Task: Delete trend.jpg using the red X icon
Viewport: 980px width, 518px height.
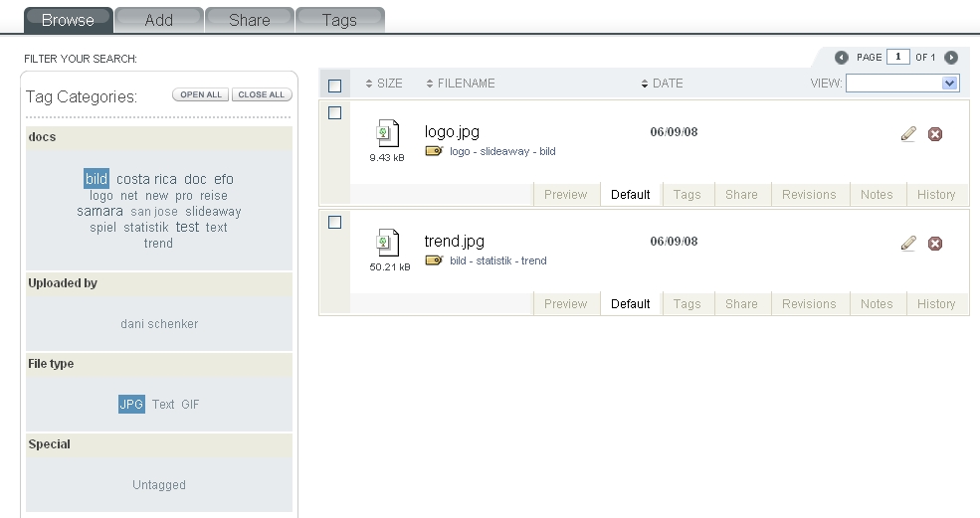Action: pos(935,244)
